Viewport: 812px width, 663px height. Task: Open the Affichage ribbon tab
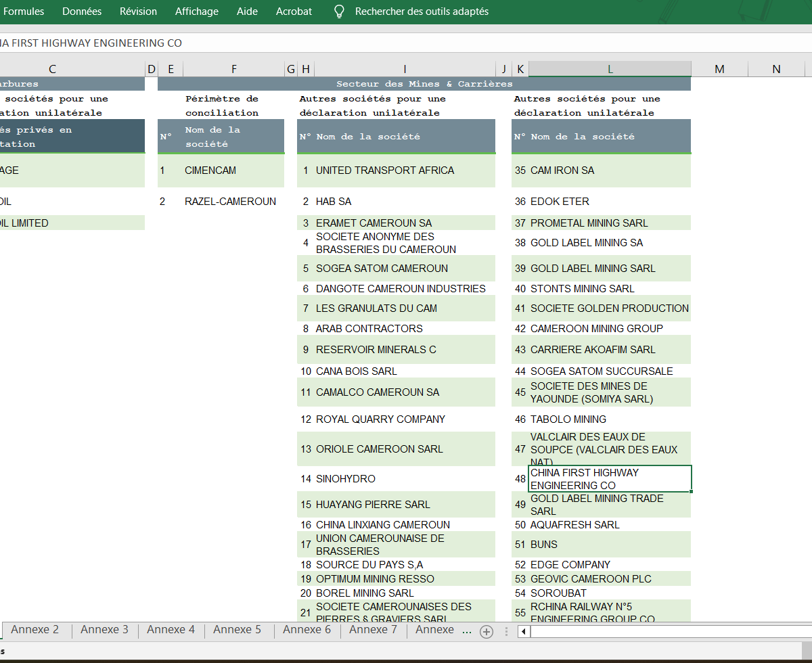(x=197, y=12)
